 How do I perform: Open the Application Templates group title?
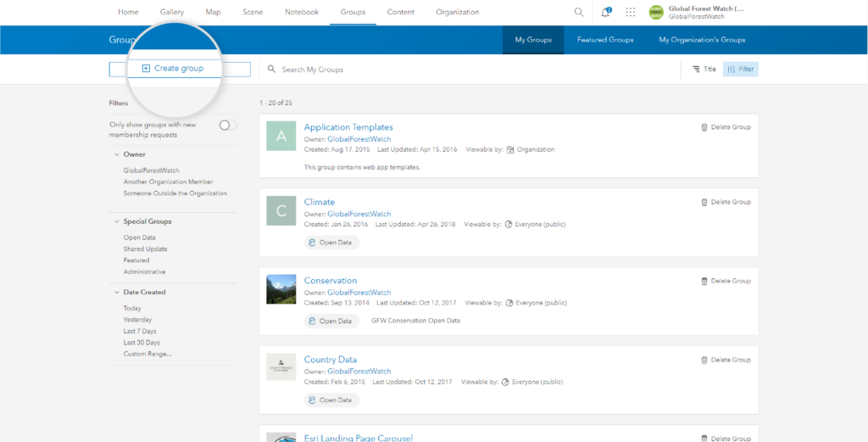tap(348, 127)
